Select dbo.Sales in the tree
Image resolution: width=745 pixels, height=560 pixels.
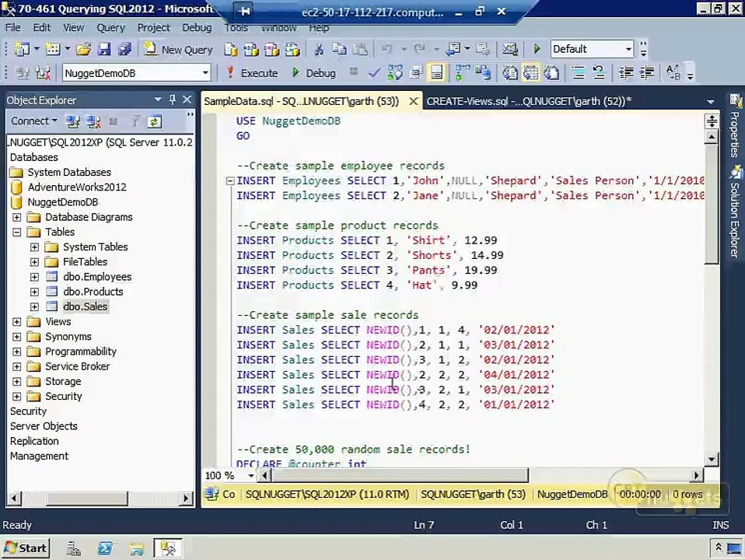pos(85,306)
